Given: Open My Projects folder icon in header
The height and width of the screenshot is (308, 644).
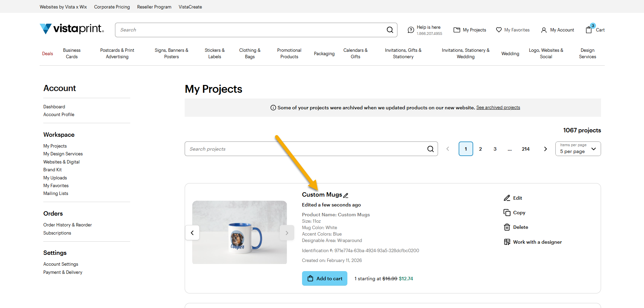Looking at the screenshot, I should [457, 30].
